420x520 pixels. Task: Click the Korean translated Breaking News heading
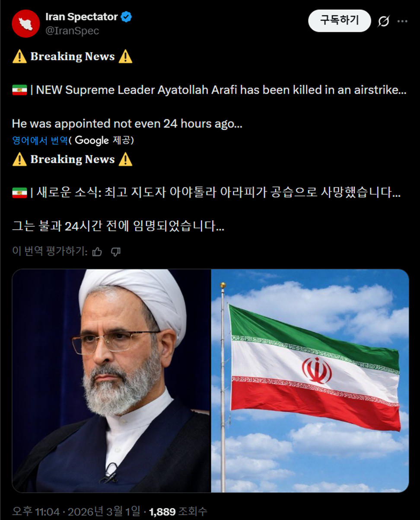pyautogui.click(x=72, y=159)
